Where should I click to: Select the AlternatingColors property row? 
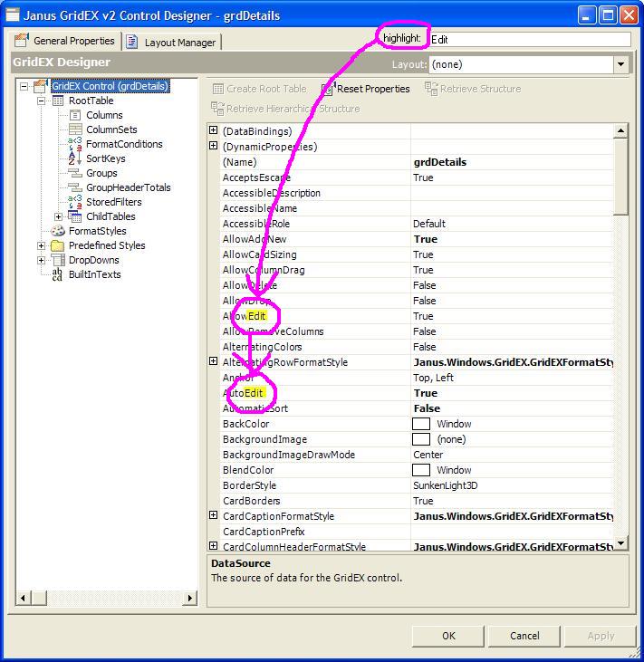417,347
